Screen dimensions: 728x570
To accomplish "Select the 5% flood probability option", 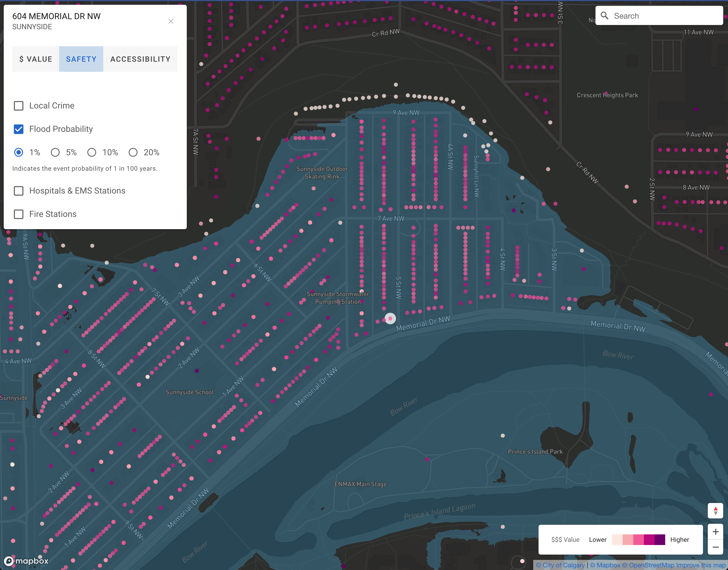I will (x=55, y=153).
